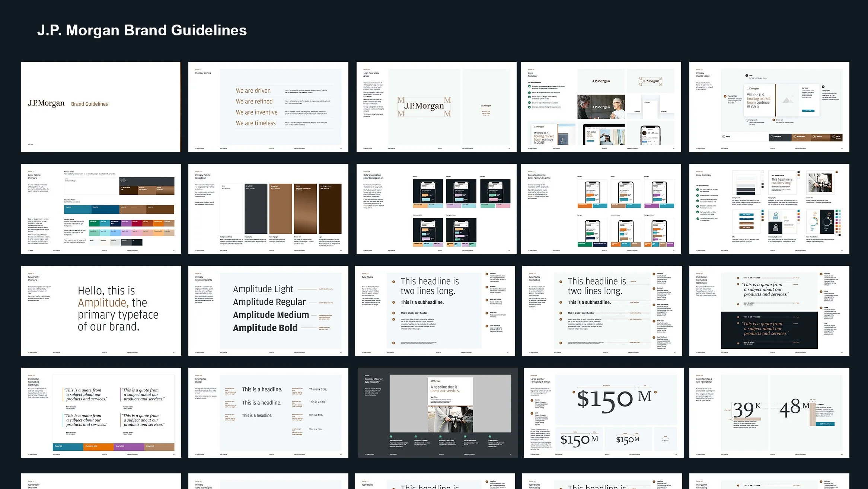Click the orange Clementine bar in pull quotes slide
Viewport: 868px width, 489px height.
[98, 446]
